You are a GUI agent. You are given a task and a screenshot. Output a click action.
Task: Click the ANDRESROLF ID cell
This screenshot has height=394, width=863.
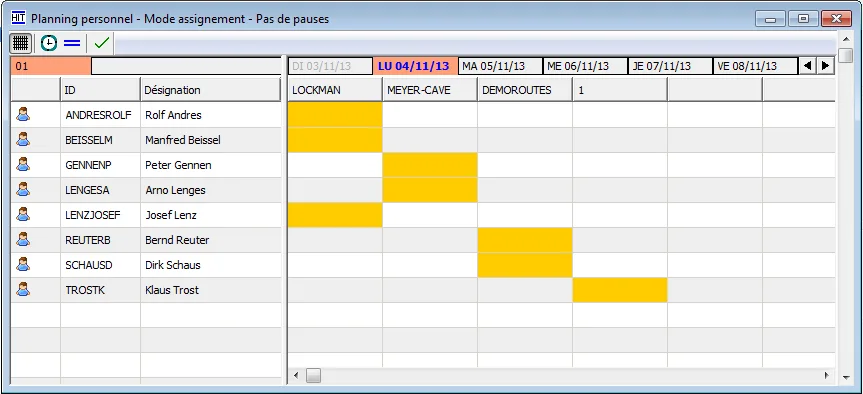point(100,115)
